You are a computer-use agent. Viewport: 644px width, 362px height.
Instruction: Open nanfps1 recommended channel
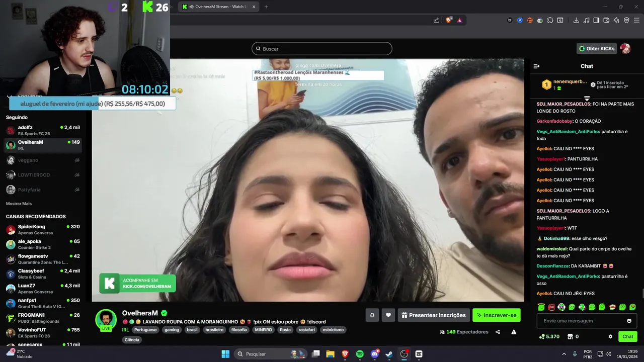pyautogui.click(x=43, y=303)
